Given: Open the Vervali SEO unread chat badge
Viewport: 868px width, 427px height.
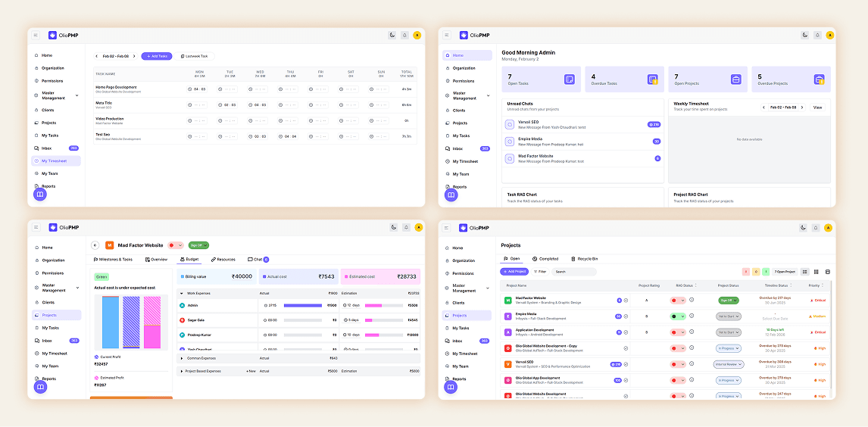Looking at the screenshot, I should (654, 124).
